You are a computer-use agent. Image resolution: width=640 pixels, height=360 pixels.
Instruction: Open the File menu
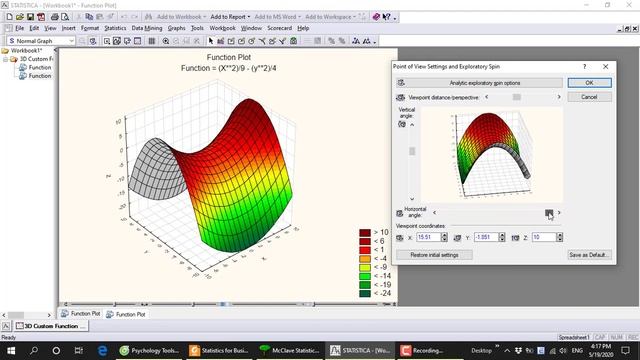point(19,28)
